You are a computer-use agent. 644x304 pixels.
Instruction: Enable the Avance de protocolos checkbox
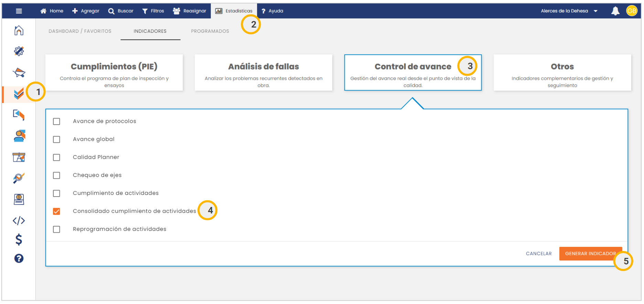point(57,122)
